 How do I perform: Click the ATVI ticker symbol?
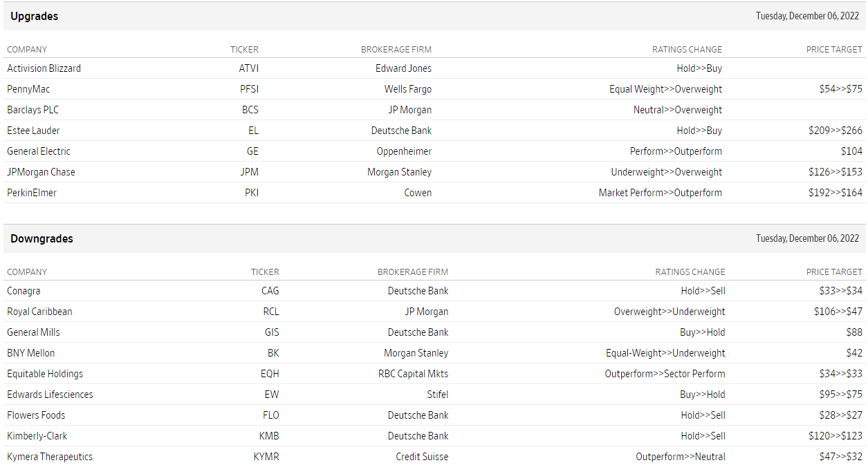point(248,68)
